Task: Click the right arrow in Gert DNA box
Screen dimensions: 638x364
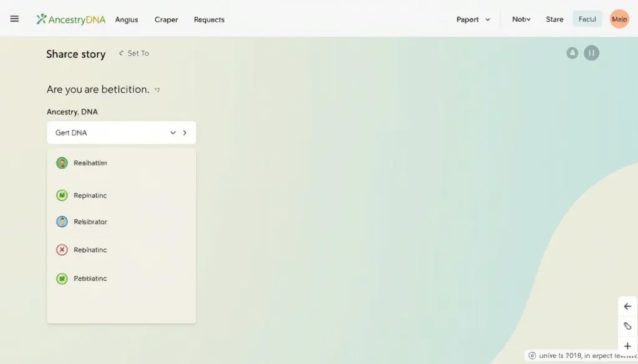Action: pyautogui.click(x=184, y=133)
